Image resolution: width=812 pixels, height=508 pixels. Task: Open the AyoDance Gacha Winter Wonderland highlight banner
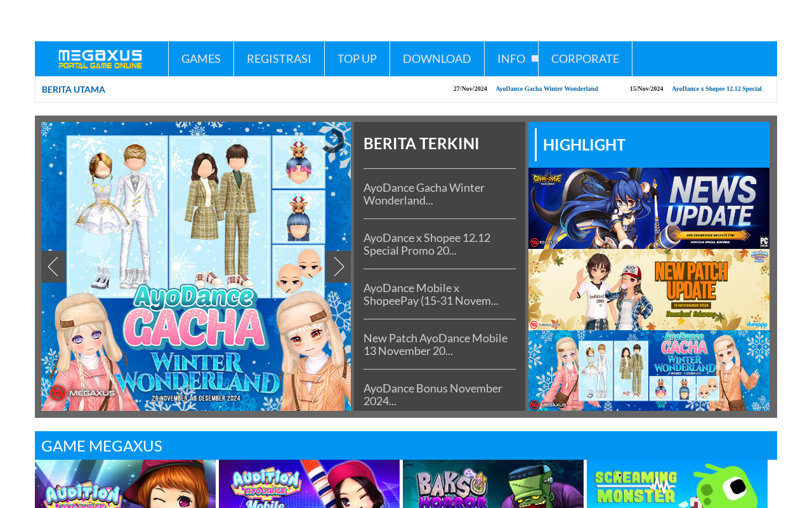pyautogui.click(x=649, y=371)
